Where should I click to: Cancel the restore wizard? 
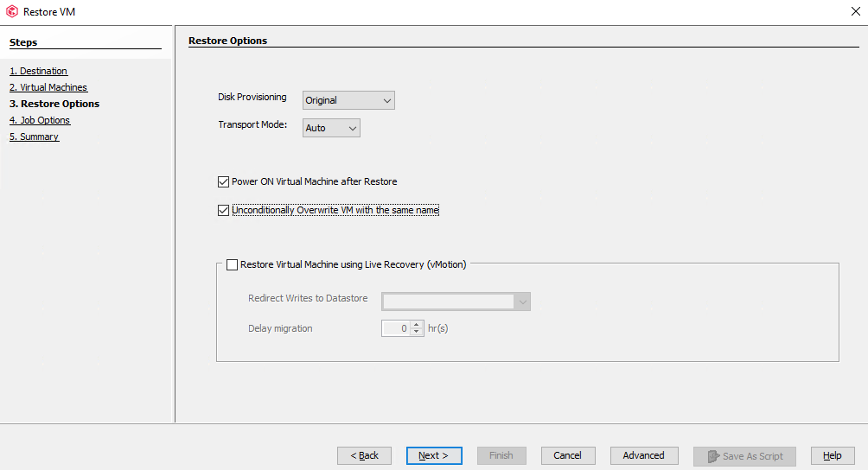[x=567, y=455]
